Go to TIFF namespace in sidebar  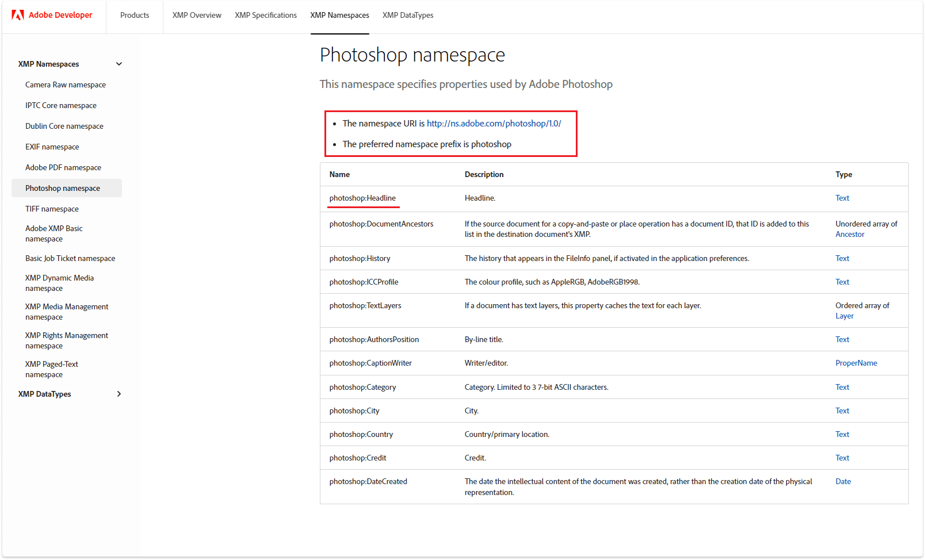pyautogui.click(x=52, y=209)
